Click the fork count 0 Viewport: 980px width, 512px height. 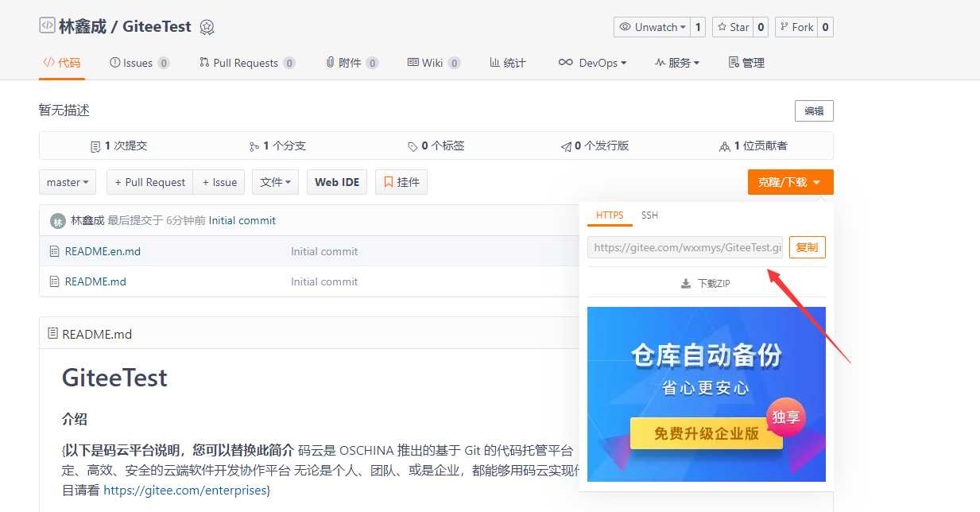click(x=825, y=27)
